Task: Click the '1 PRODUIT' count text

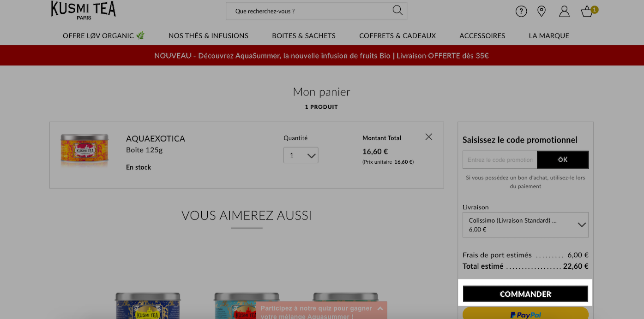Action: point(321,107)
